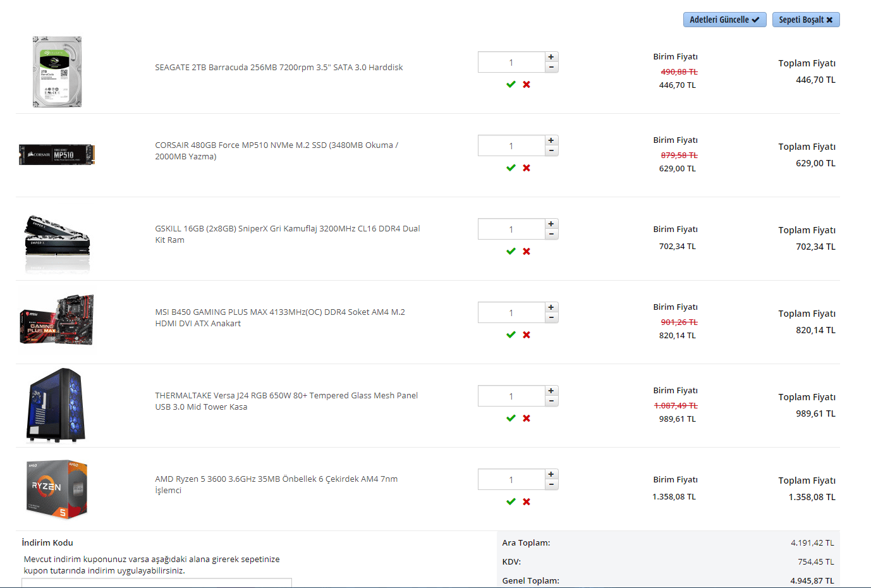Decrease quantity of Thermaltake Versa J24 case
This screenshot has width=871, height=588.
pyautogui.click(x=551, y=401)
